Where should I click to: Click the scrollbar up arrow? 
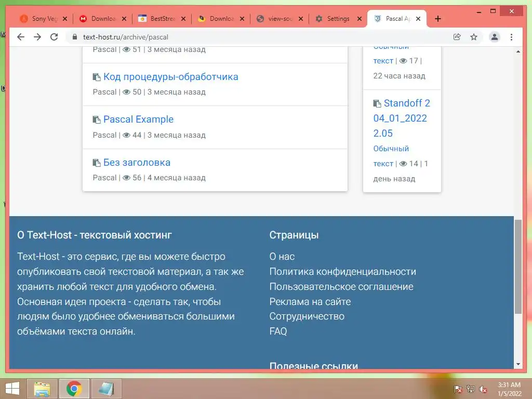coord(518,51)
